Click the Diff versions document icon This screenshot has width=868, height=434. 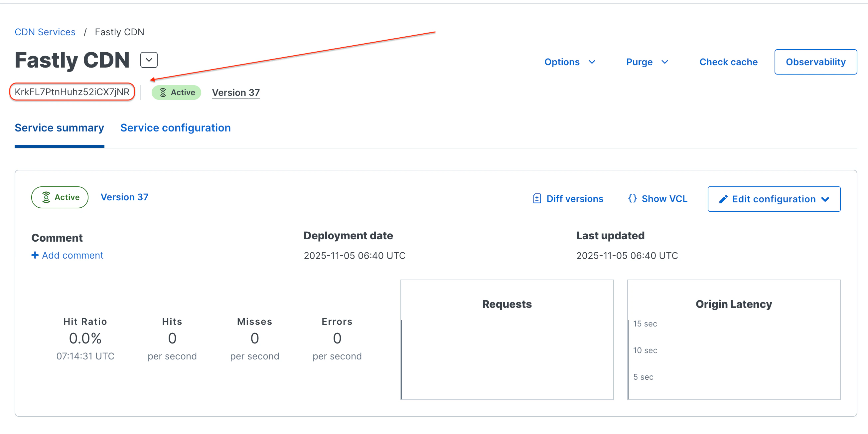click(536, 199)
